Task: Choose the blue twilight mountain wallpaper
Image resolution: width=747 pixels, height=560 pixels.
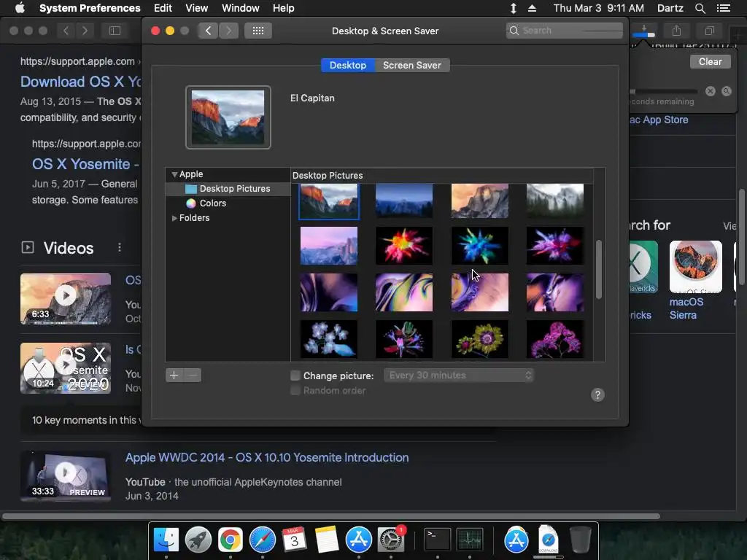Action: (x=404, y=201)
